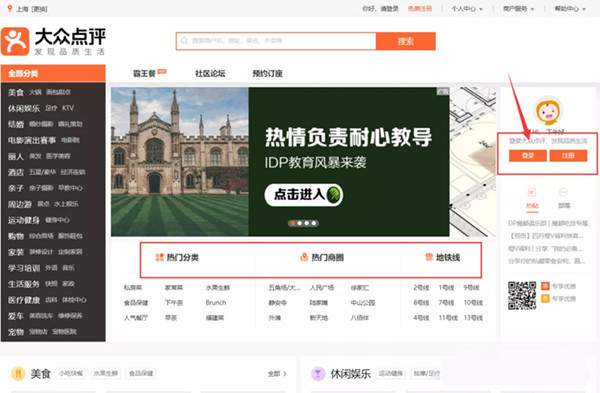This screenshot has height=393, width=600.
Task: Select 电影演出赛事 in the category sidebar
Action: [32, 140]
